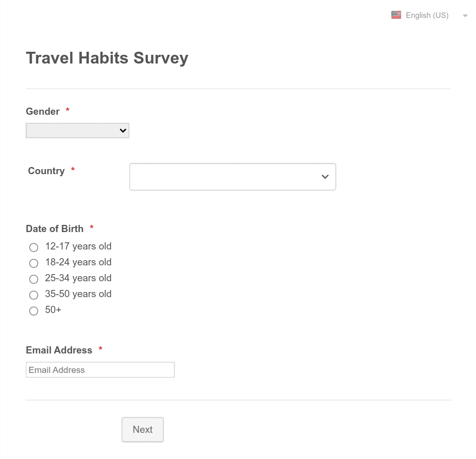
Task: Click the Date of Birth label
Action: click(x=55, y=229)
